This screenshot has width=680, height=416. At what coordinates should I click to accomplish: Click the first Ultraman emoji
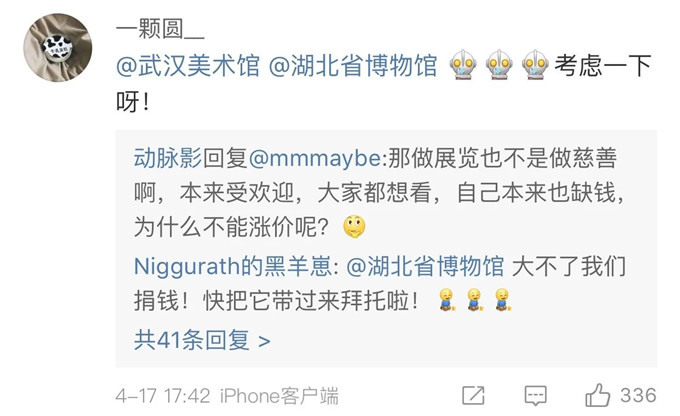[x=463, y=65]
